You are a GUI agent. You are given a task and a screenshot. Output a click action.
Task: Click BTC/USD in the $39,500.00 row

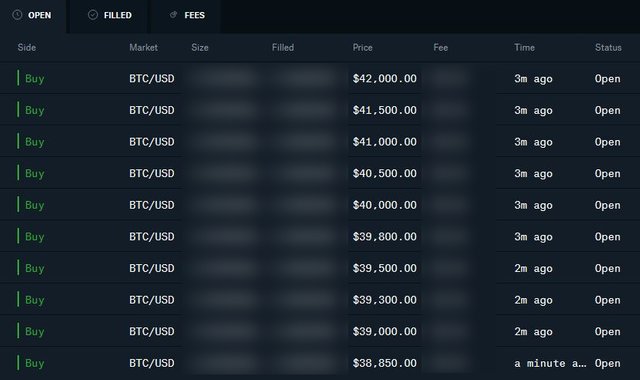[152, 268]
